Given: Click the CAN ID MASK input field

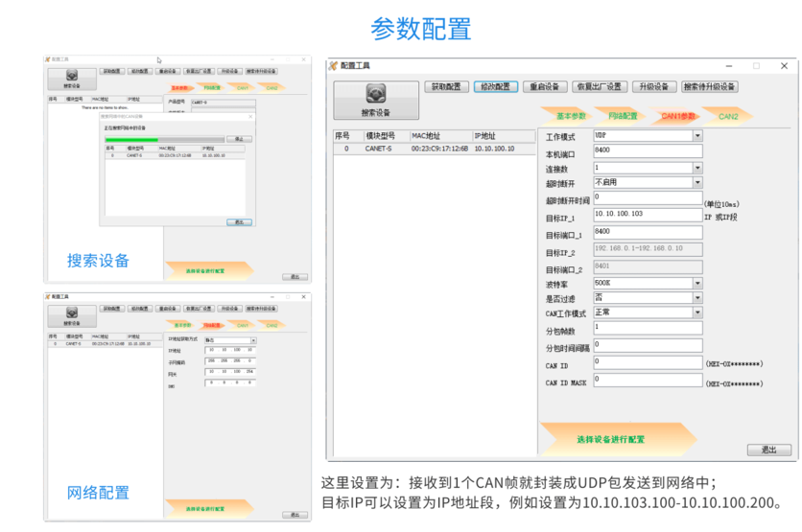Looking at the screenshot, I should point(648,380).
